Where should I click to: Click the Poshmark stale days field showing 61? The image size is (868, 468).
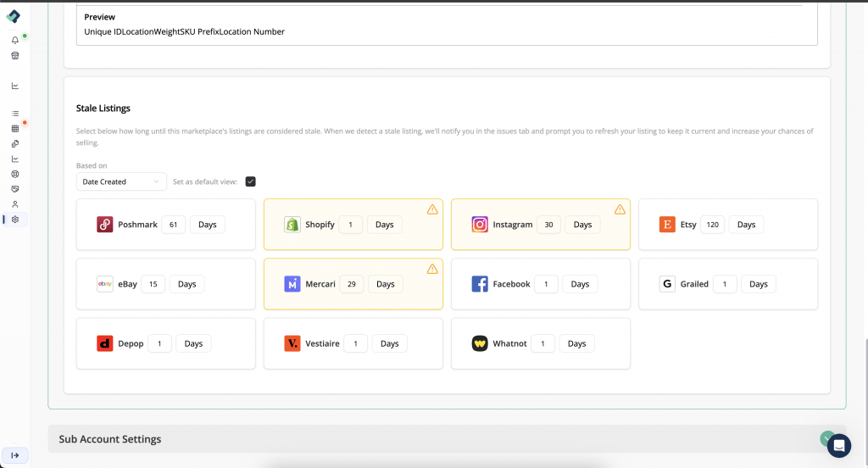pyautogui.click(x=173, y=225)
